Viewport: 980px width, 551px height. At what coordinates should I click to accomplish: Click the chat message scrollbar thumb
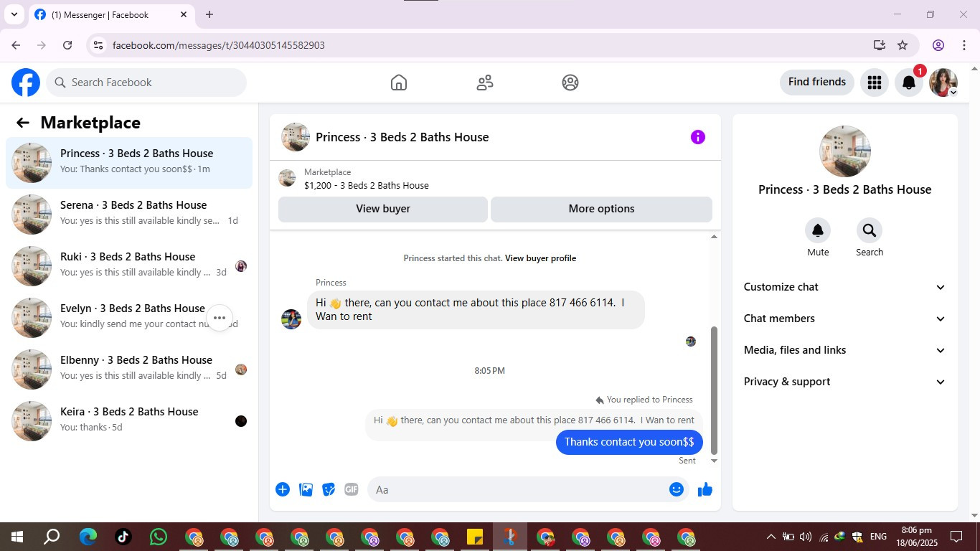coord(714,390)
